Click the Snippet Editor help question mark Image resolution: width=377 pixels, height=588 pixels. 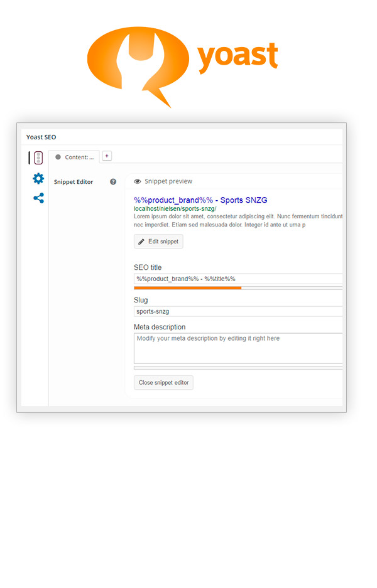[113, 182]
